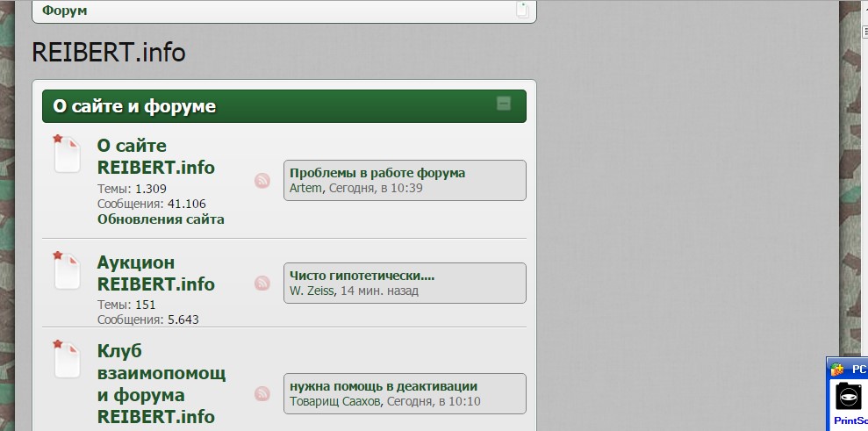The height and width of the screenshot is (431, 868).
Task: Click the "О сайте и форуме" category title
Action: pyautogui.click(x=134, y=106)
